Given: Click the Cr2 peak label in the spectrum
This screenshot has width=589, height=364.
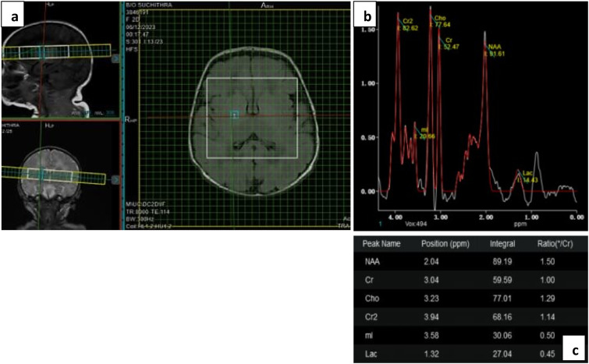Looking at the screenshot, I should coord(408,24).
